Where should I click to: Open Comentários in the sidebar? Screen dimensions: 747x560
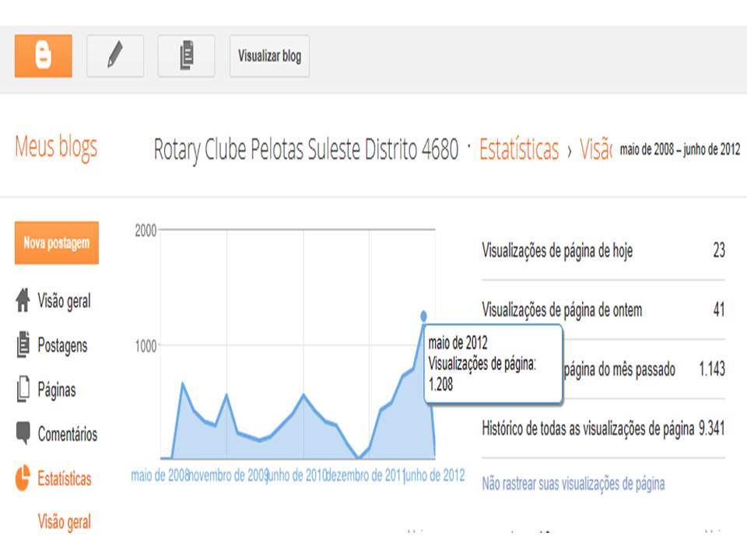click(x=67, y=434)
